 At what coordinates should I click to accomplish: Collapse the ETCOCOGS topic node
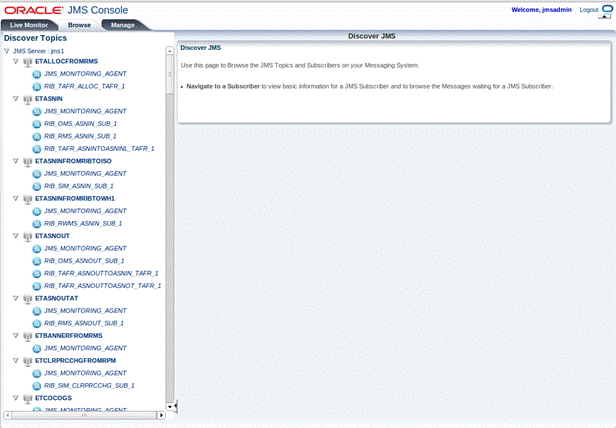tap(16, 398)
